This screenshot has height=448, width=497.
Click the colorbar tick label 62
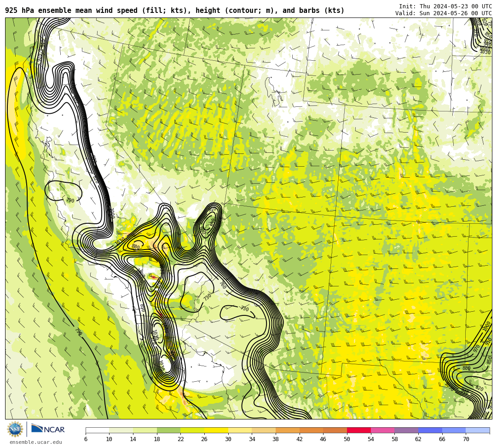coord(418,439)
